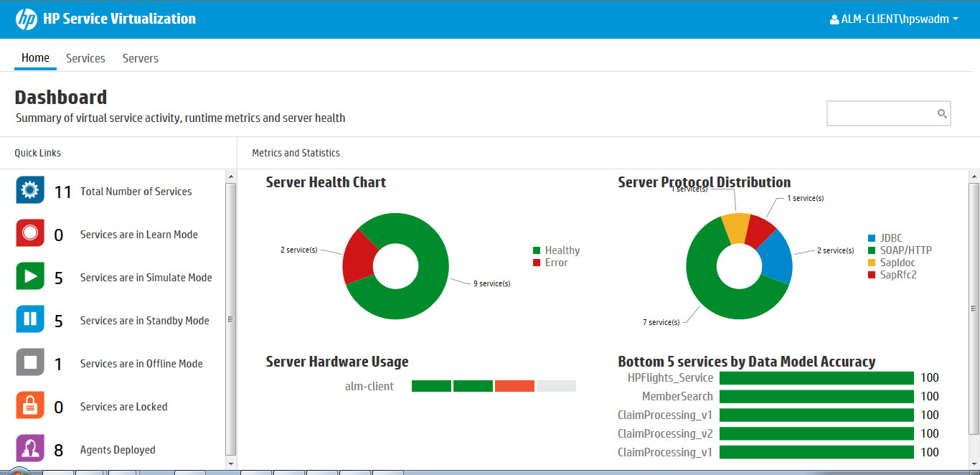This screenshot has height=475, width=980.
Task: Click the 9 service(s) health chart label
Action: (492, 283)
